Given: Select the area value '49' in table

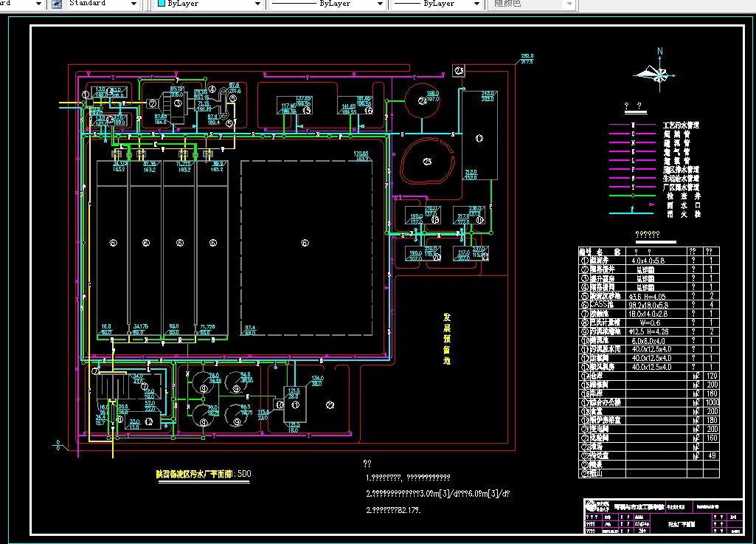Looking at the screenshot, I should tap(712, 455).
